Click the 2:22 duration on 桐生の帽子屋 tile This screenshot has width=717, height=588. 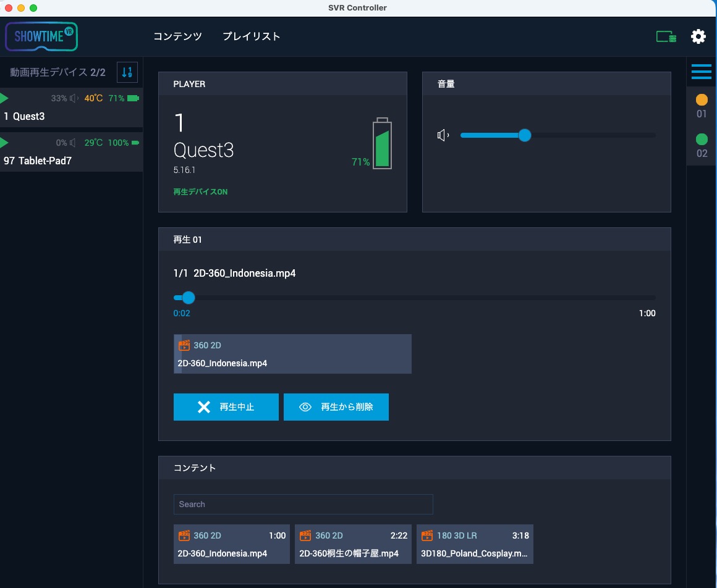[399, 535]
